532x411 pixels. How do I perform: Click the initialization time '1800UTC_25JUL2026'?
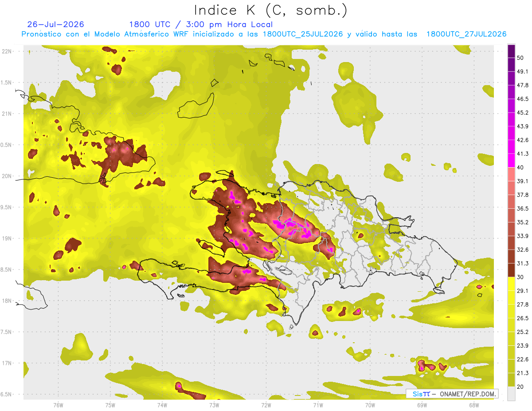pos(303,34)
